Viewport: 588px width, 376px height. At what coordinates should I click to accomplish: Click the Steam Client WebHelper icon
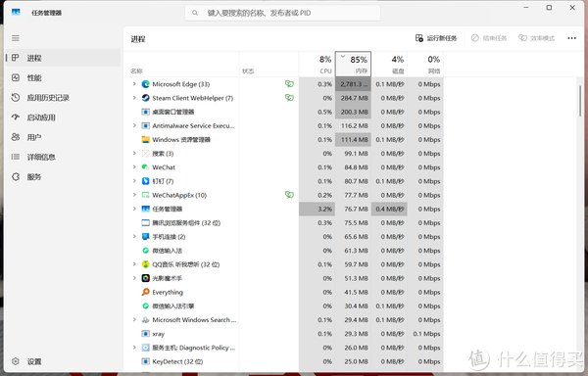coord(145,98)
